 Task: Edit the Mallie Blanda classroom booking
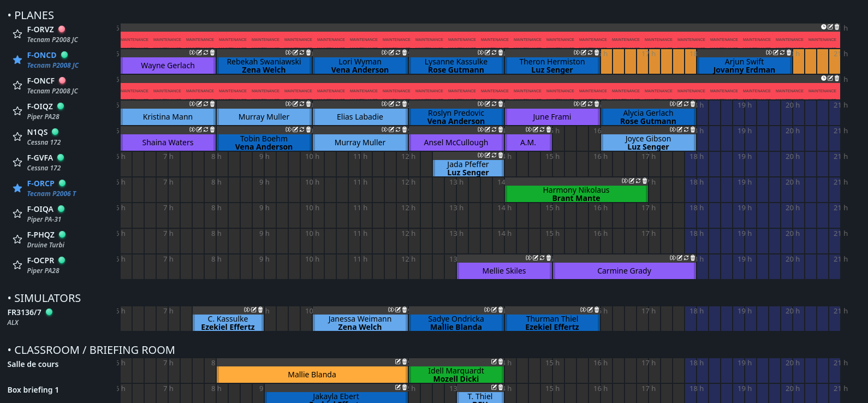[x=398, y=361]
